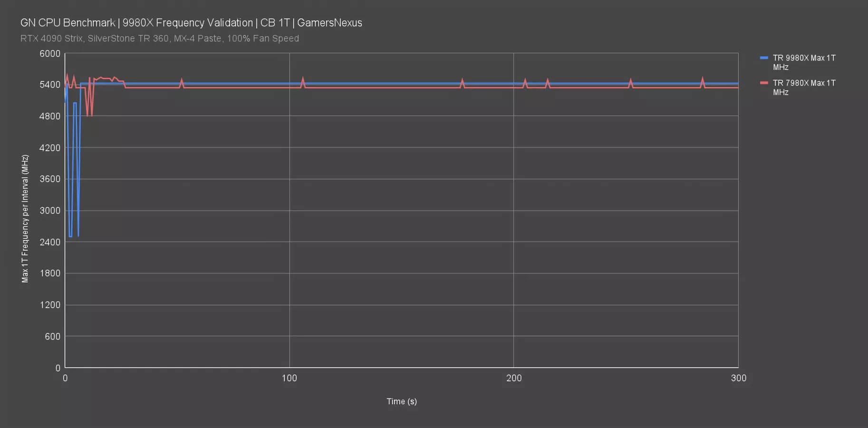Click the red TR 7980X legend swatch
The width and height of the screenshot is (868, 428).
point(764,83)
